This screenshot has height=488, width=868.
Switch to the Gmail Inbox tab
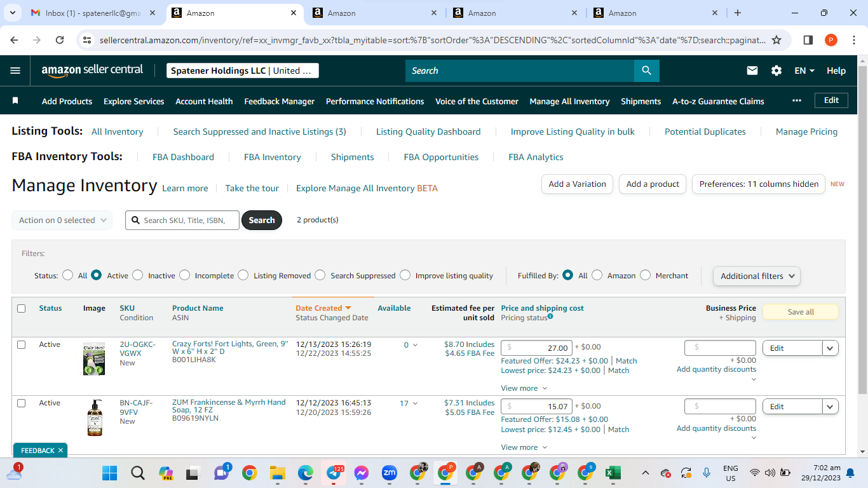tap(92, 13)
